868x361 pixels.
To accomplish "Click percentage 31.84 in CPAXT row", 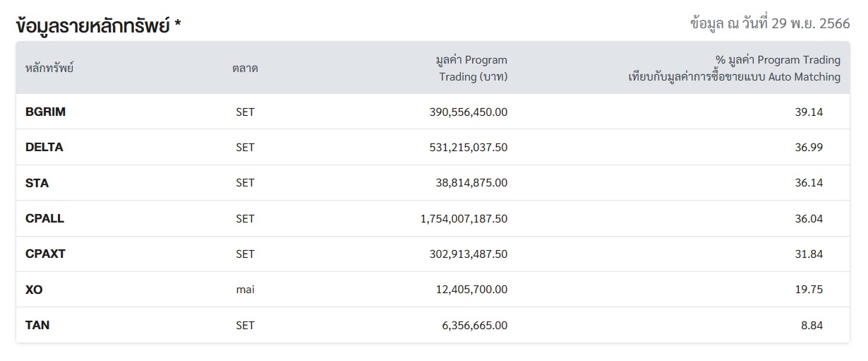I will [x=809, y=254].
